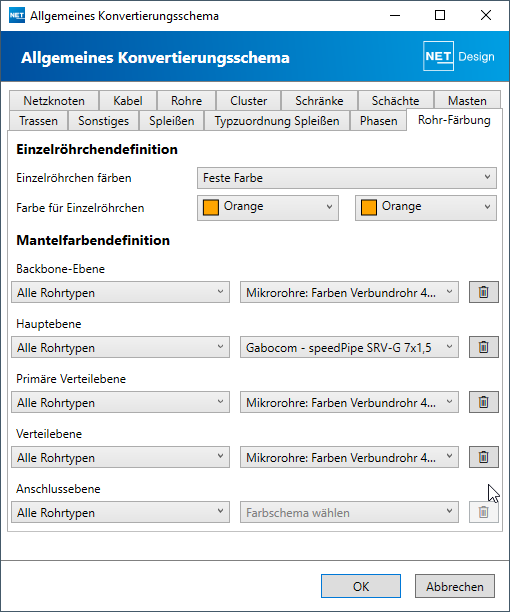Pick the first Orange color swatch dropdown

pyautogui.click(x=268, y=208)
